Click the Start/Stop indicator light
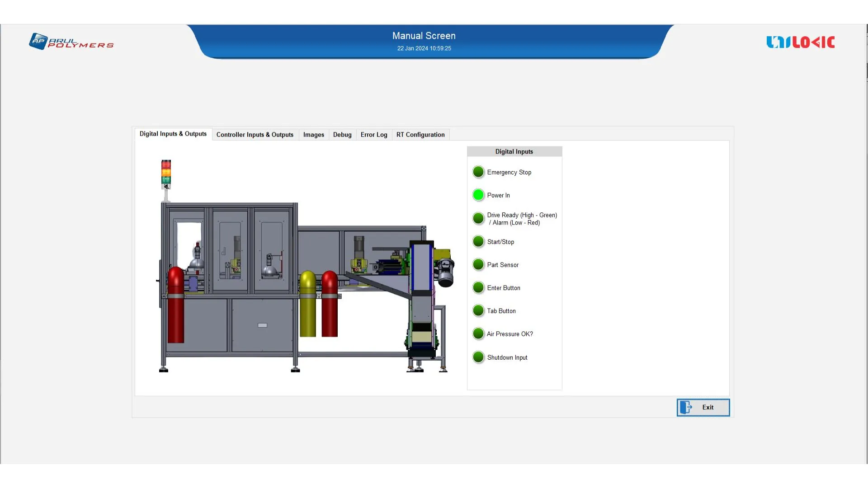 (478, 242)
